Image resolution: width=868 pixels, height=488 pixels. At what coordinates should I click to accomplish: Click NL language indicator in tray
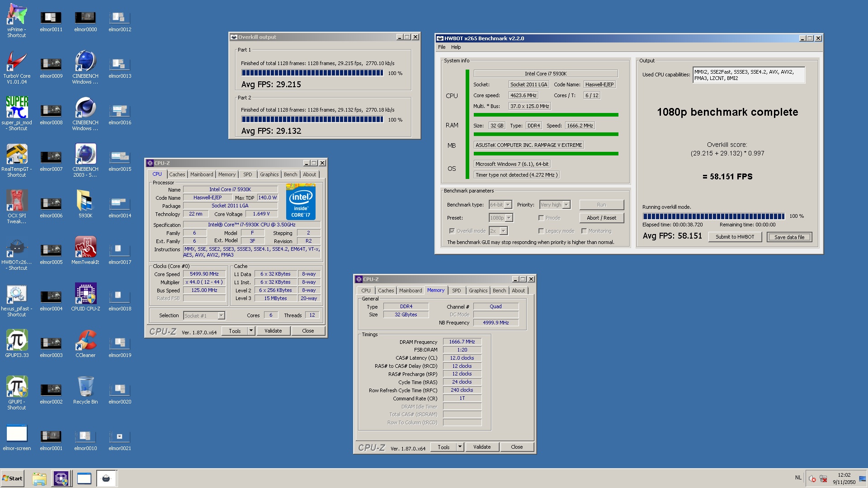[x=798, y=478]
